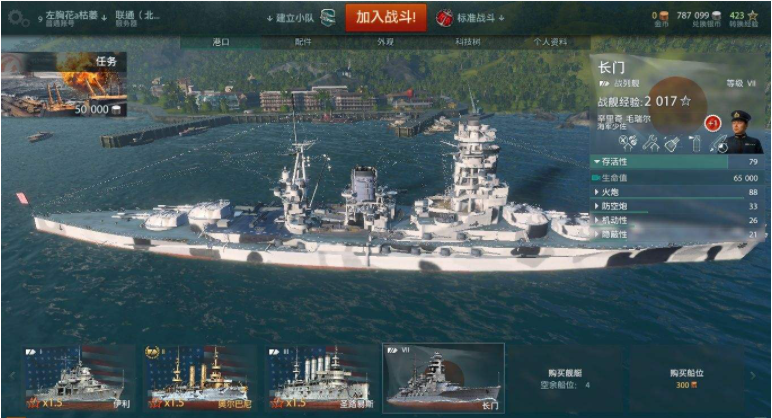The height and width of the screenshot is (418, 772).
Task: Select the repair party wrench icon
Action: [x=650, y=143]
